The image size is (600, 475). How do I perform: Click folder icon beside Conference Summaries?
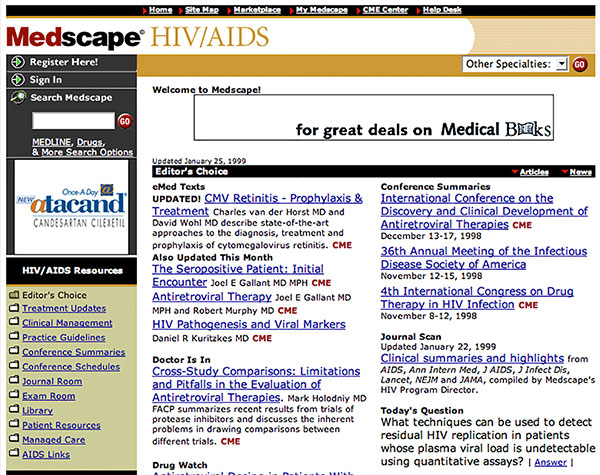pyautogui.click(x=14, y=351)
